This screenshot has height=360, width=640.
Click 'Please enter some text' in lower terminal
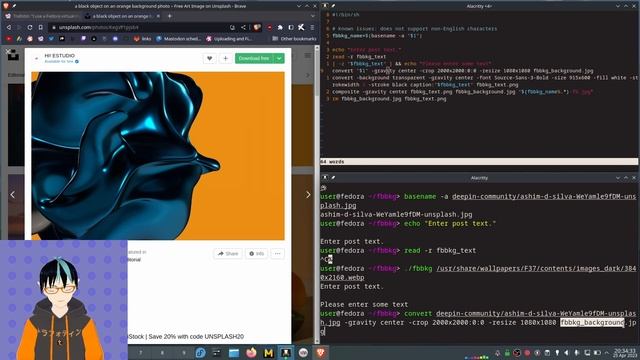click(x=364, y=304)
